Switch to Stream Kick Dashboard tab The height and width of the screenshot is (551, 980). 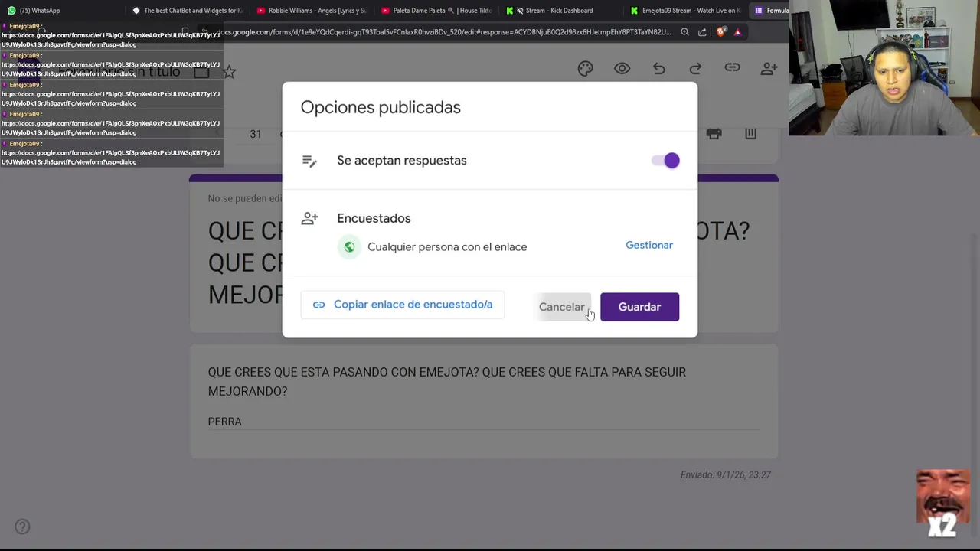(560, 11)
